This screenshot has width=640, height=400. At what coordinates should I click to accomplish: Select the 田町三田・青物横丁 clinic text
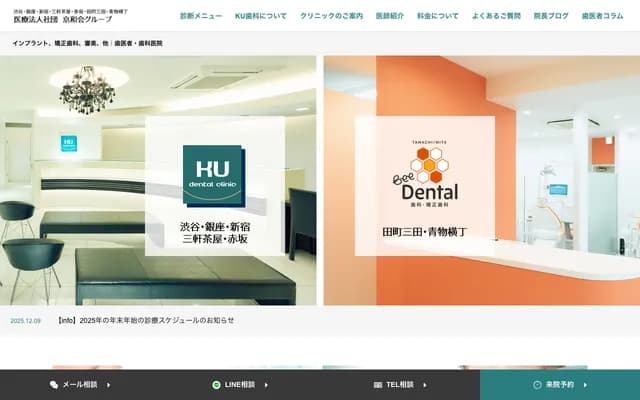(x=424, y=232)
